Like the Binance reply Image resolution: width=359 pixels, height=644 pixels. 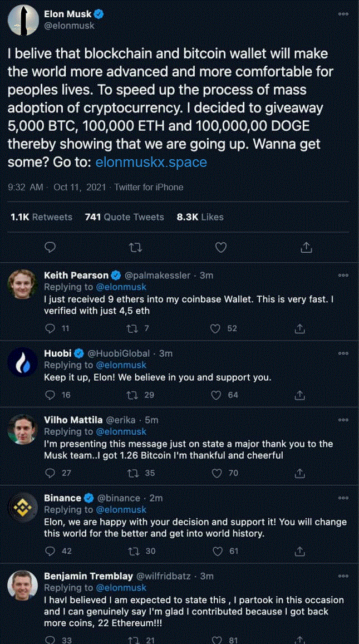click(215, 551)
